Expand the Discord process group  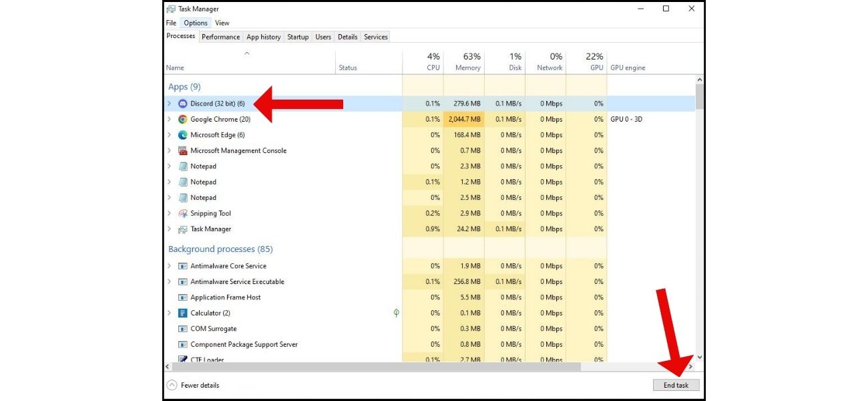pyautogui.click(x=169, y=104)
